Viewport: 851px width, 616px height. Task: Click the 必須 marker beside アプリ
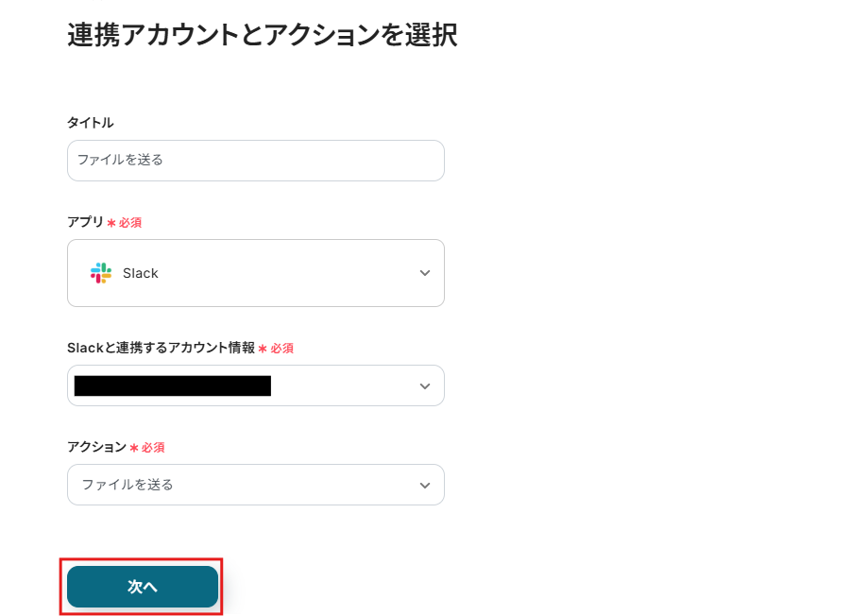(x=129, y=223)
